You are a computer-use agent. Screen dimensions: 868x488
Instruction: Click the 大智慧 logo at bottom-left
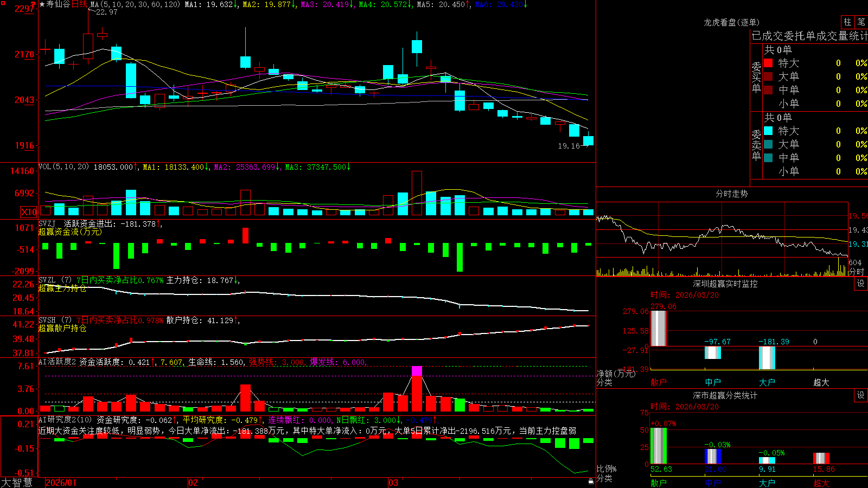tap(17, 483)
